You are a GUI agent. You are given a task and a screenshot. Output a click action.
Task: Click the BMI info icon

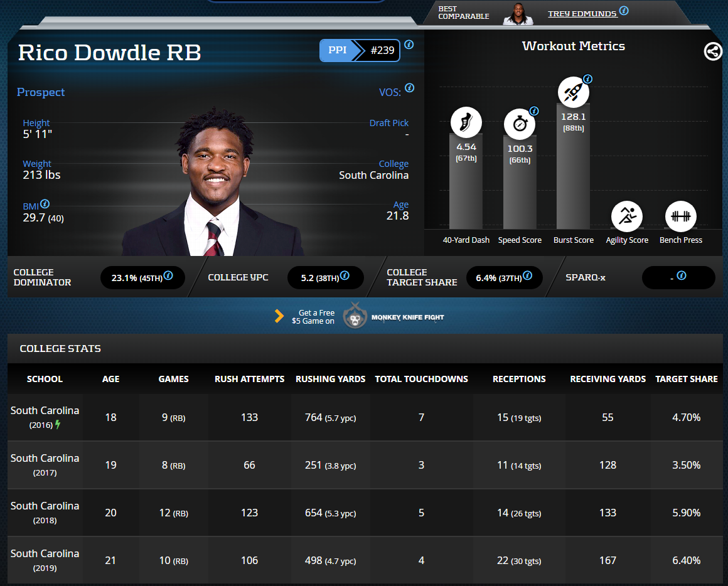pyautogui.click(x=45, y=204)
